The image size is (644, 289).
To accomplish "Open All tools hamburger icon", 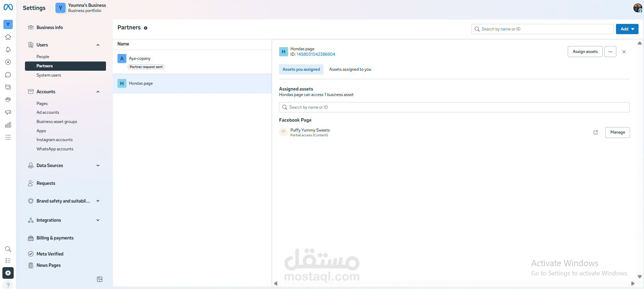I will pos(8,137).
